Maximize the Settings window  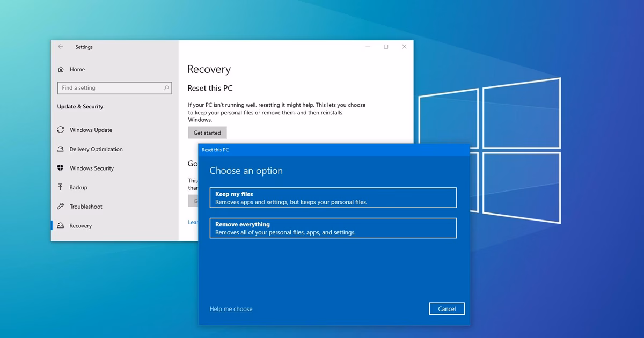point(386,47)
